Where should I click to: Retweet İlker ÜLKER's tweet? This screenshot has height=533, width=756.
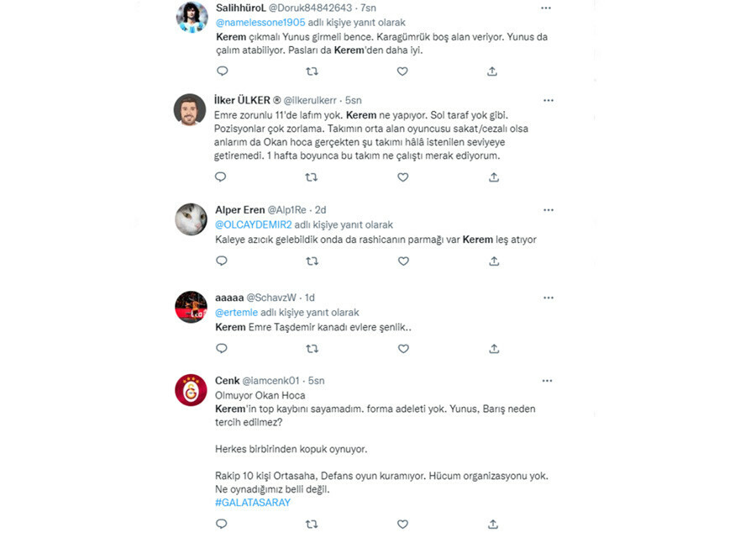[312, 177]
